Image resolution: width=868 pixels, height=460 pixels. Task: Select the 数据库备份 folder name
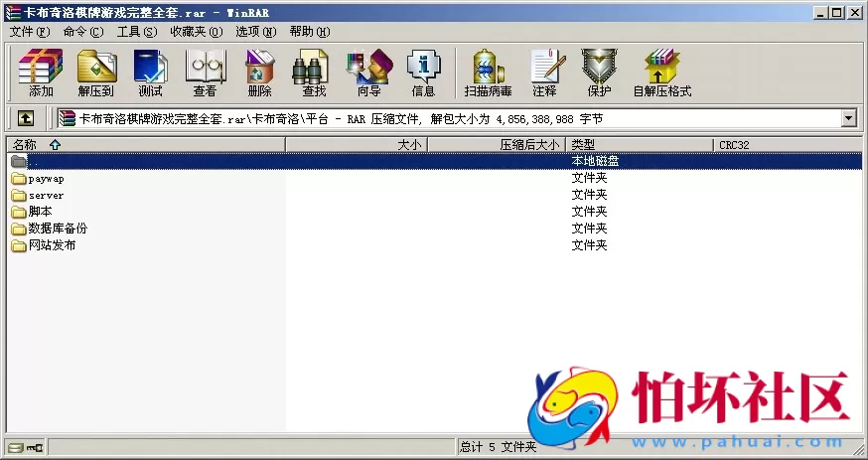(59, 229)
